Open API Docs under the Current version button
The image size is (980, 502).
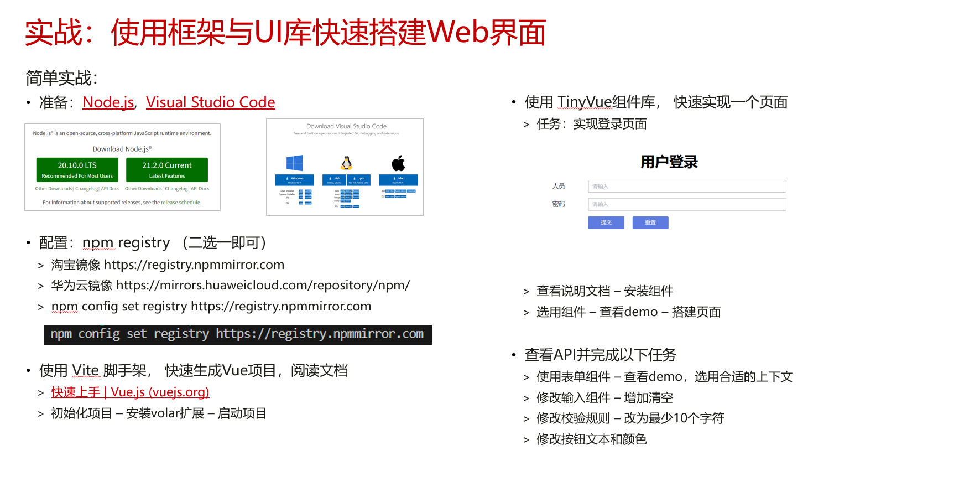click(x=200, y=189)
